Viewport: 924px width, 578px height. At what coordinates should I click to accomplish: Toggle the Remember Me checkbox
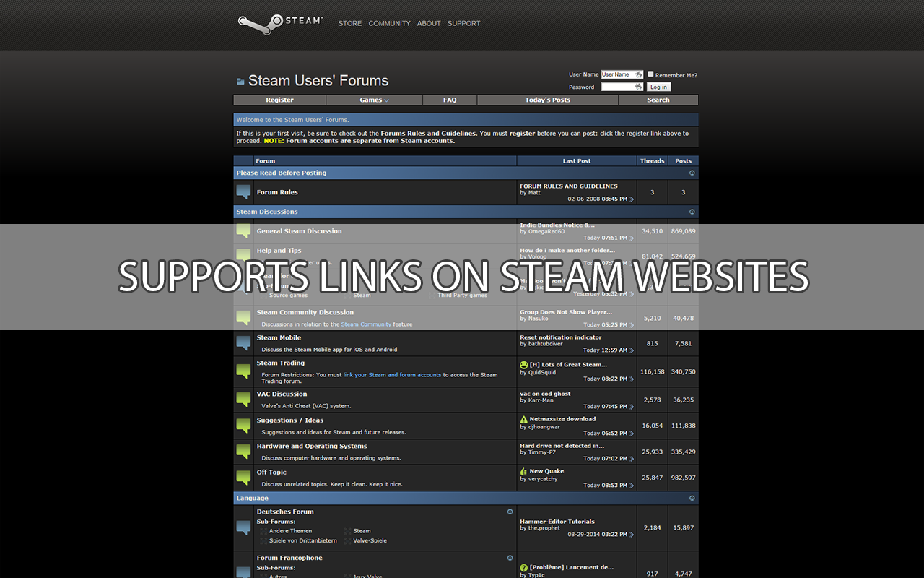point(650,74)
